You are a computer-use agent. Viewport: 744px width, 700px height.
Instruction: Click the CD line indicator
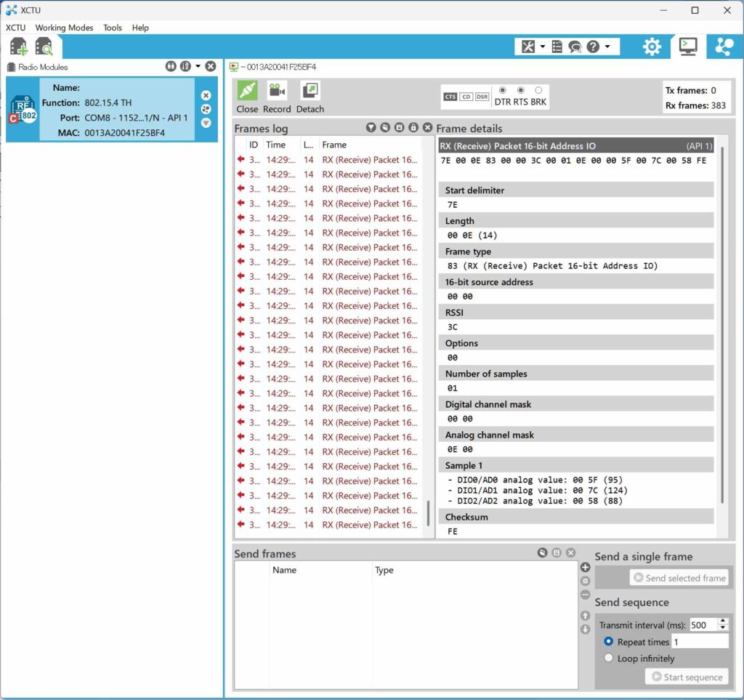click(x=466, y=97)
